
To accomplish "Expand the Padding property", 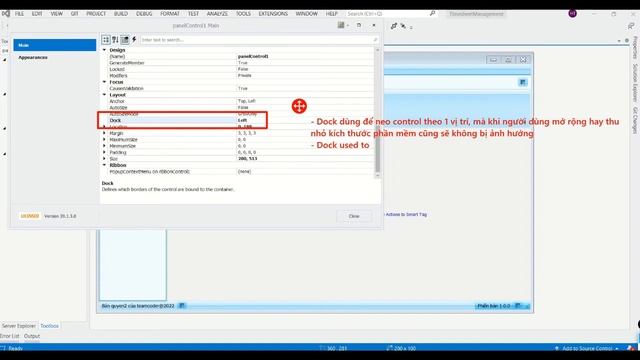I will pyautogui.click(x=104, y=152).
